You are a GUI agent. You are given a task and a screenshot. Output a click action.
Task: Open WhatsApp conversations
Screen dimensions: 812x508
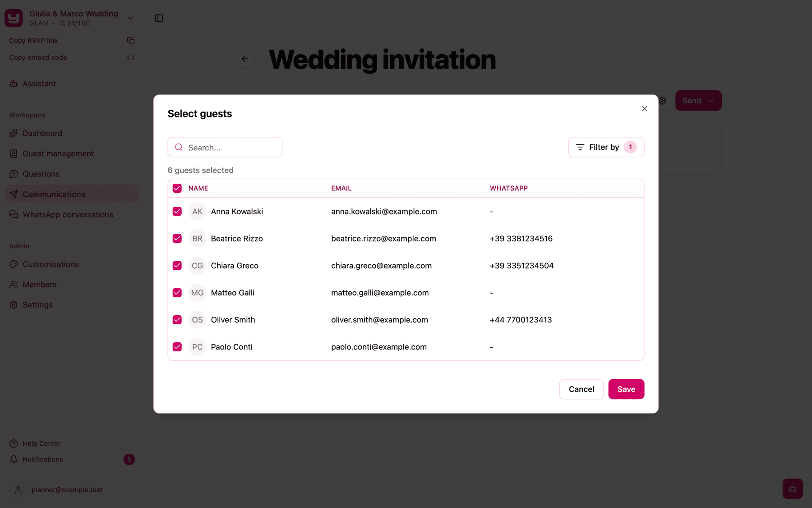tap(72, 214)
